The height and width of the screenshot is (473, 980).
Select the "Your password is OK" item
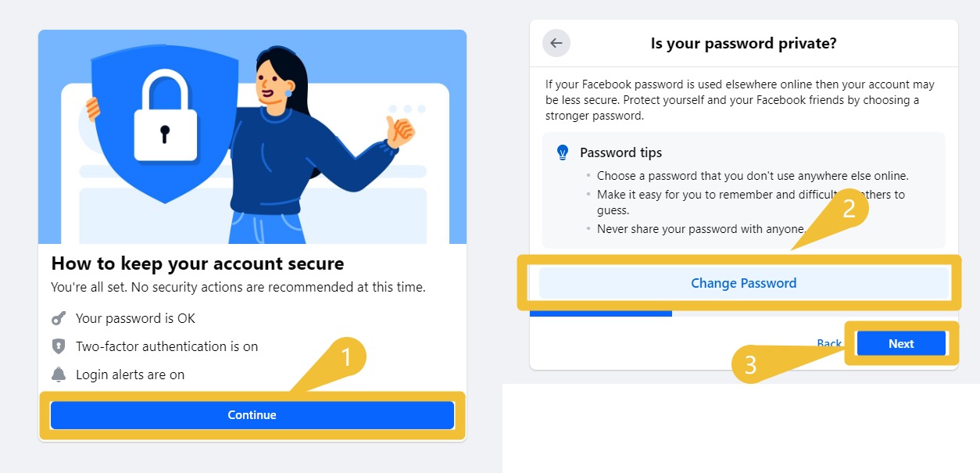pyautogui.click(x=135, y=318)
